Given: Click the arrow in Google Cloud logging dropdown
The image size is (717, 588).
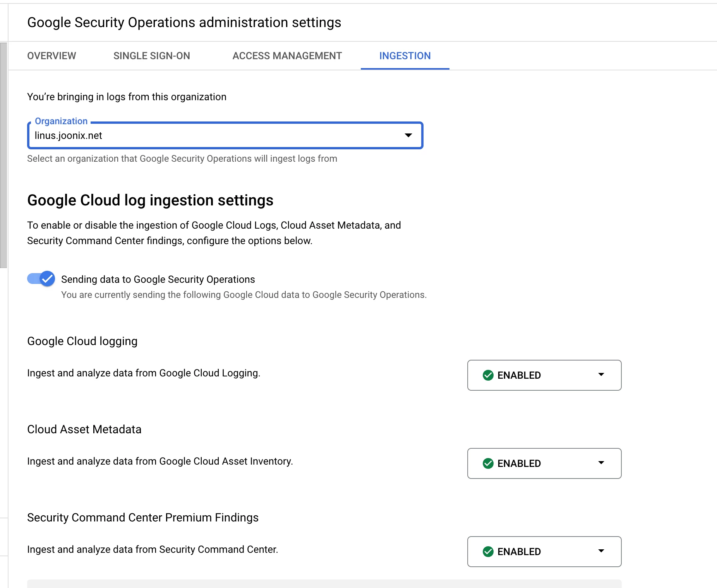Looking at the screenshot, I should pos(601,374).
